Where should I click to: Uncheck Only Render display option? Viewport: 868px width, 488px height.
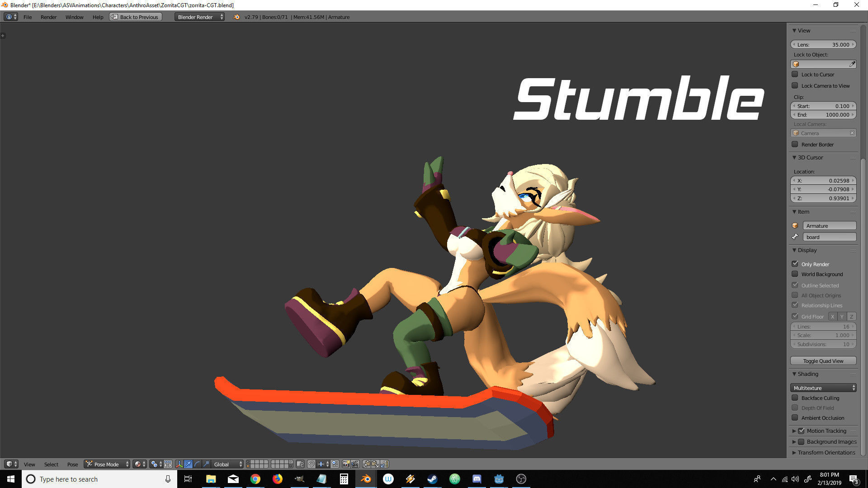click(x=795, y=264)
